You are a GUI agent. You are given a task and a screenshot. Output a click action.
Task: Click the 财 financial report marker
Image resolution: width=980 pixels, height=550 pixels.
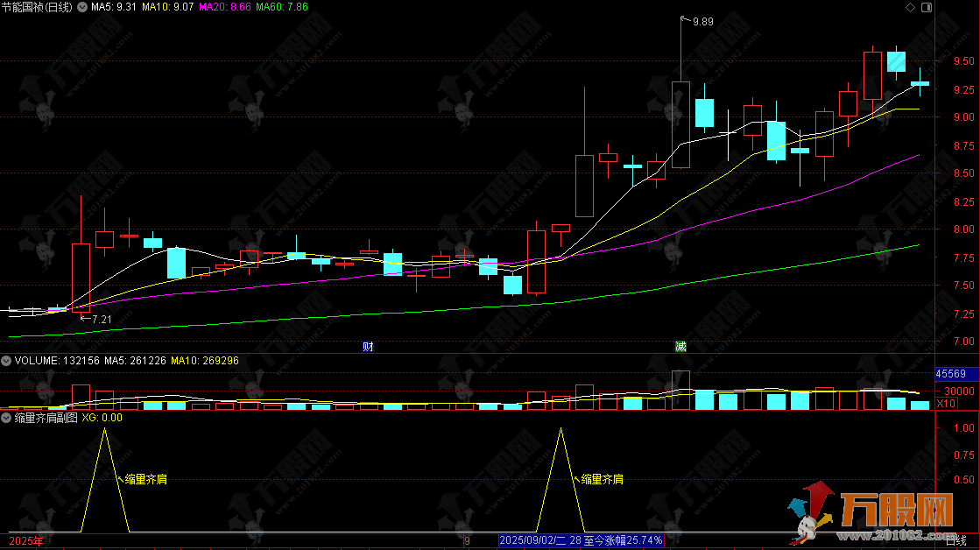pyautogui.click(x=368, y=346)
